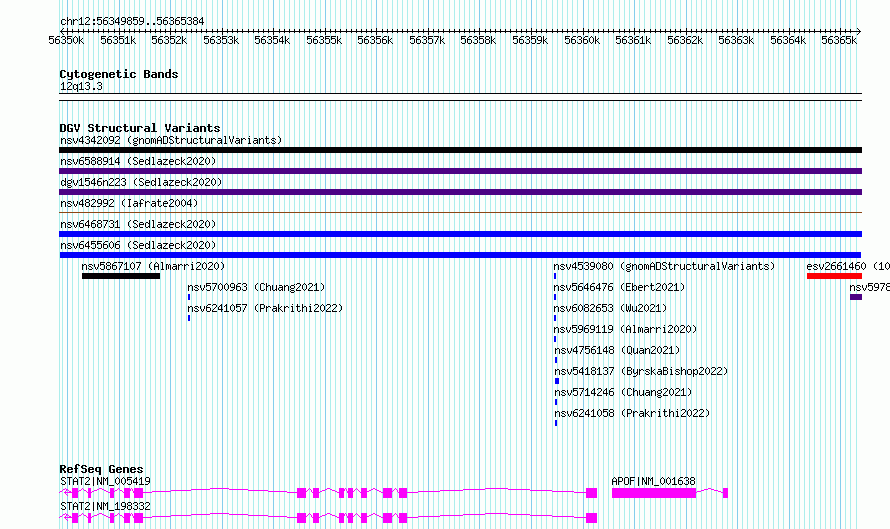Viewport: 890px width, 529px height.
Task: Select the nsv6455606 (Sedlazeck2020) label
Action: pyautogui.click(x=138, y=245)
